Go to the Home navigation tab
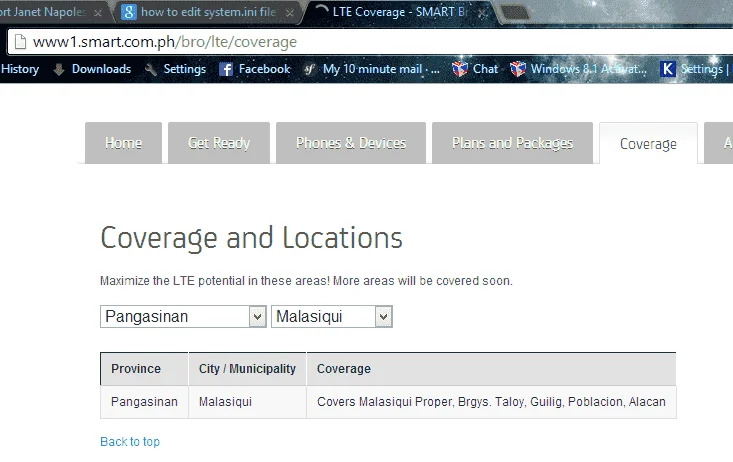The height and width of the screenshot is (462, 733). click(x=123, y=143)
